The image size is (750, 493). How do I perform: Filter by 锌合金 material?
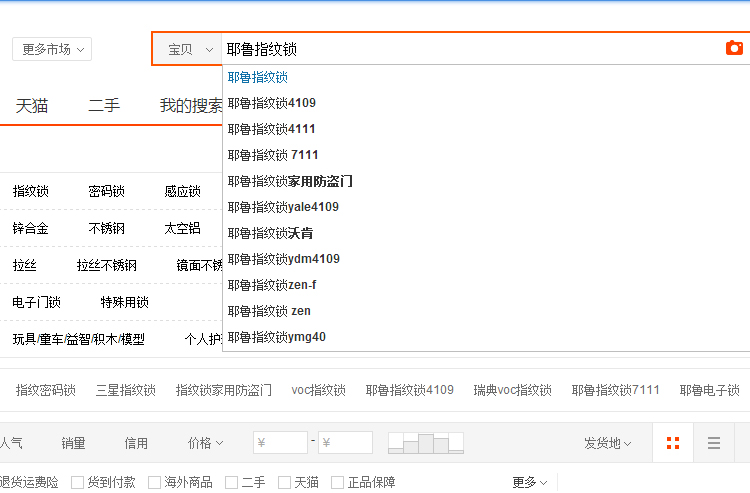pyautogui.click(x=31, y=228)
